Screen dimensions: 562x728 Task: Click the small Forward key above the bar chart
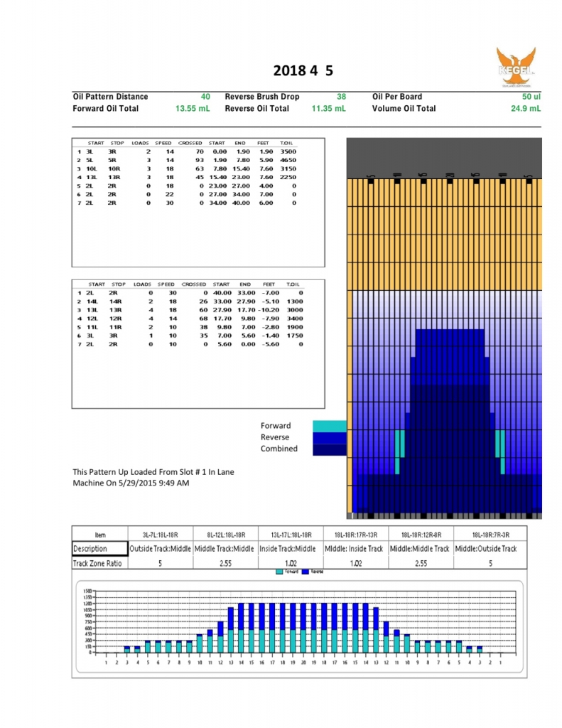tap(287, 572)
